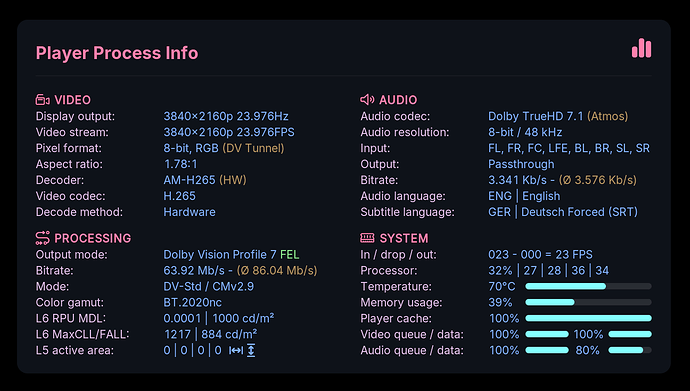Click the input channels value FL, FR, FC, LFE
Image resolution: width=690 pixels, height=391 pixels.
point(528,148)
